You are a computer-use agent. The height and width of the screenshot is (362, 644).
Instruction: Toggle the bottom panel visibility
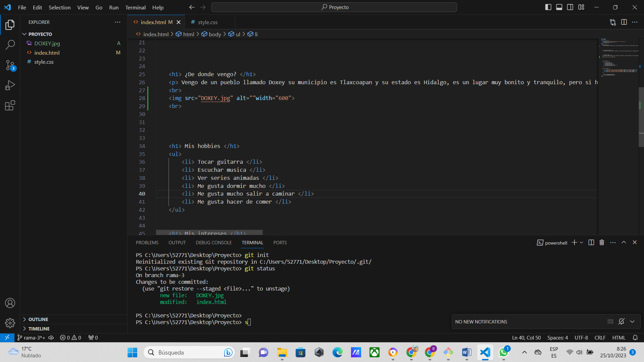559,7
